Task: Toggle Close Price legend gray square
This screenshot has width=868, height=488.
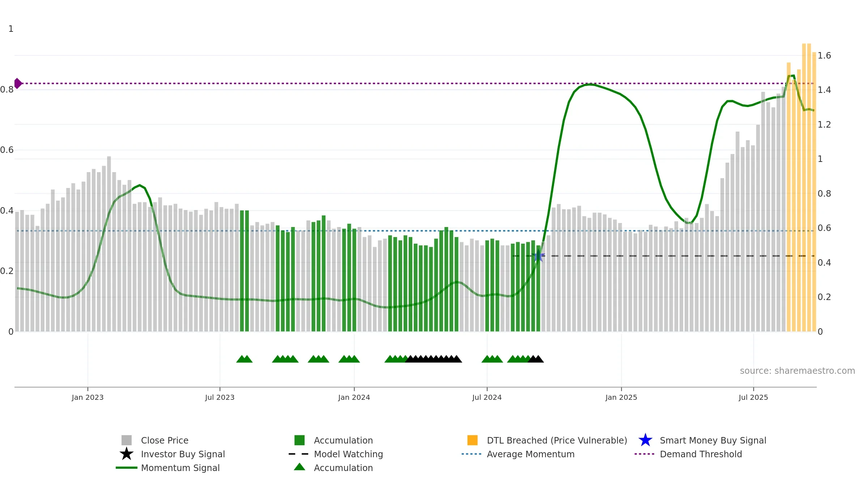Action: [127, 440]
